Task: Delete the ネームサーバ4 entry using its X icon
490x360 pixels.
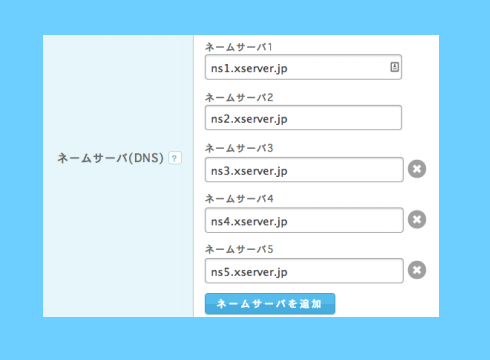Action: coord(417,220)
